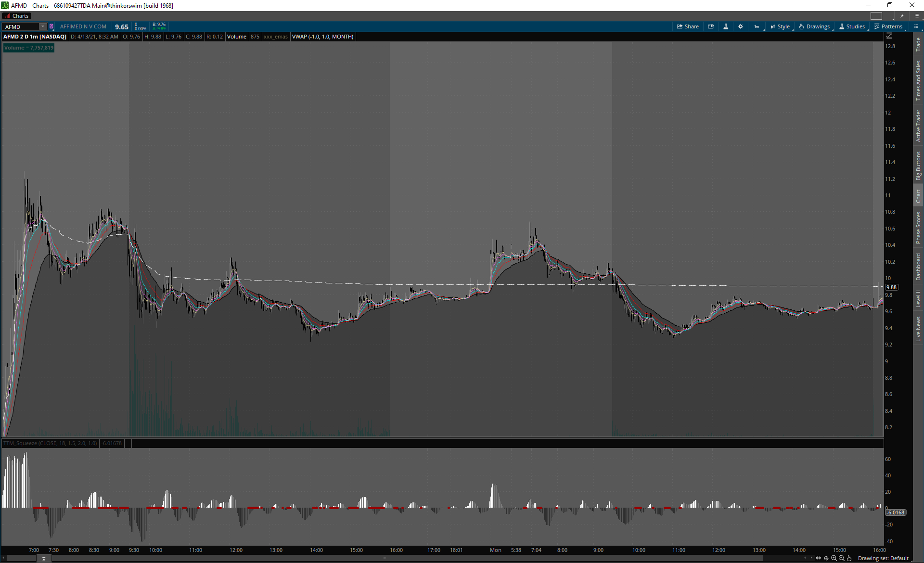The width and height of the screenshot is (924, 563).
Task: Open the Patterns button menu
Action: pos(888,26)
